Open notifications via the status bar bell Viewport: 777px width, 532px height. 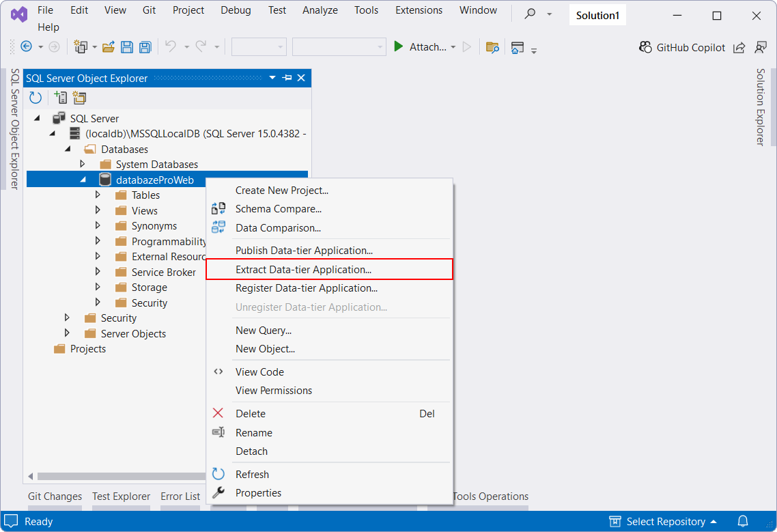click(744, 521)
